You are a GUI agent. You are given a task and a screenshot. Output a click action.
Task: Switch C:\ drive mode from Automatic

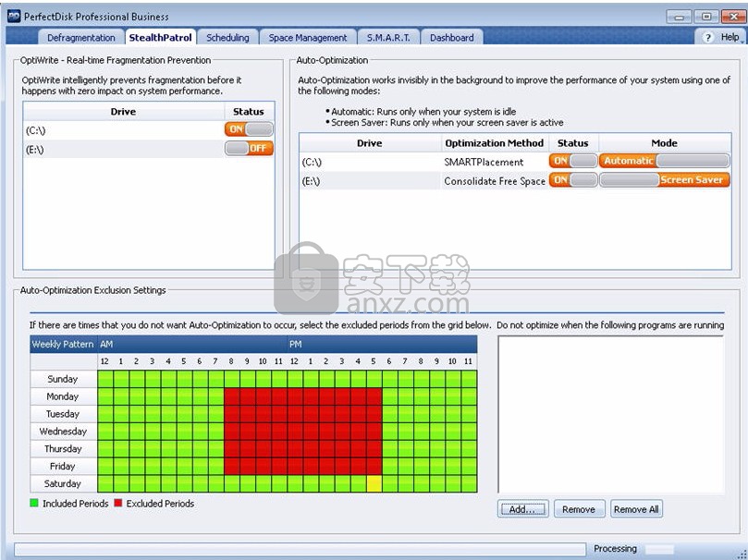pyautogui.click(x=665, y=161)
